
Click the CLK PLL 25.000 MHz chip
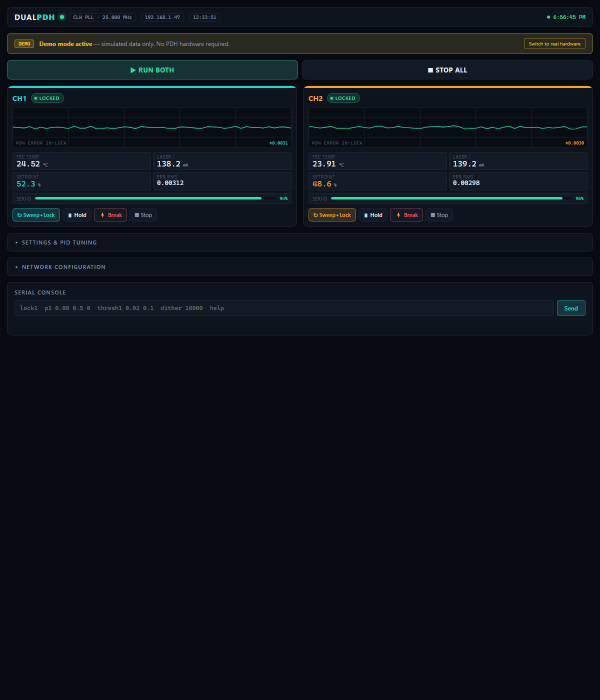pos(102,17)
